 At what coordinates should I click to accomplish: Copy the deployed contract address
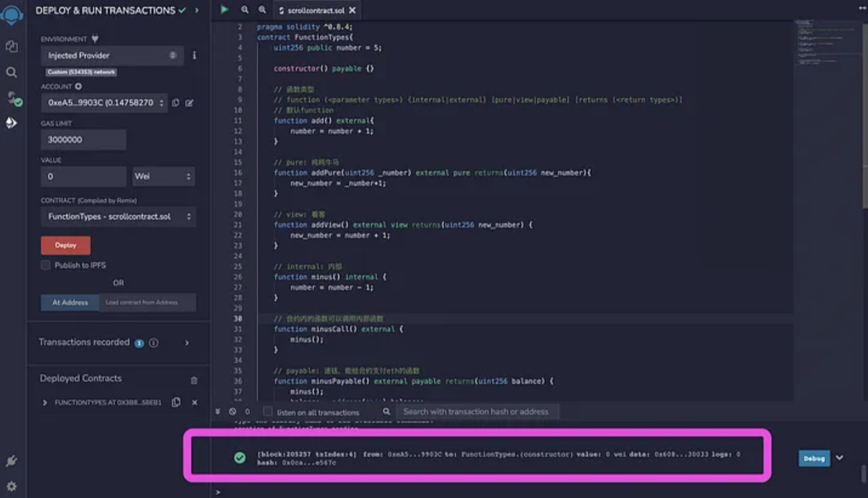click(x=176, y=402)
